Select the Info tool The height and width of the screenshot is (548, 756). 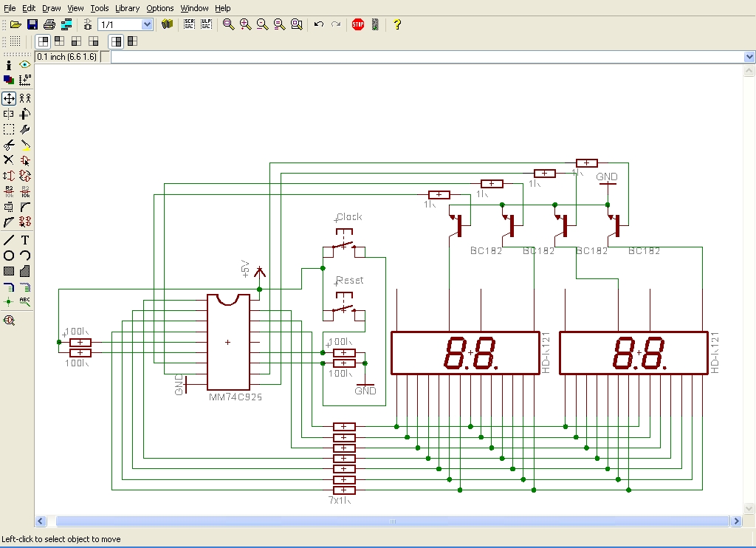(9, 65)
